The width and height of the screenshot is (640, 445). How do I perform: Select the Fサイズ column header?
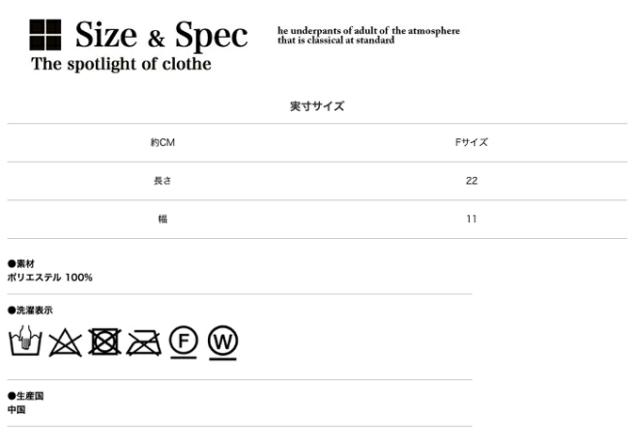471,143
